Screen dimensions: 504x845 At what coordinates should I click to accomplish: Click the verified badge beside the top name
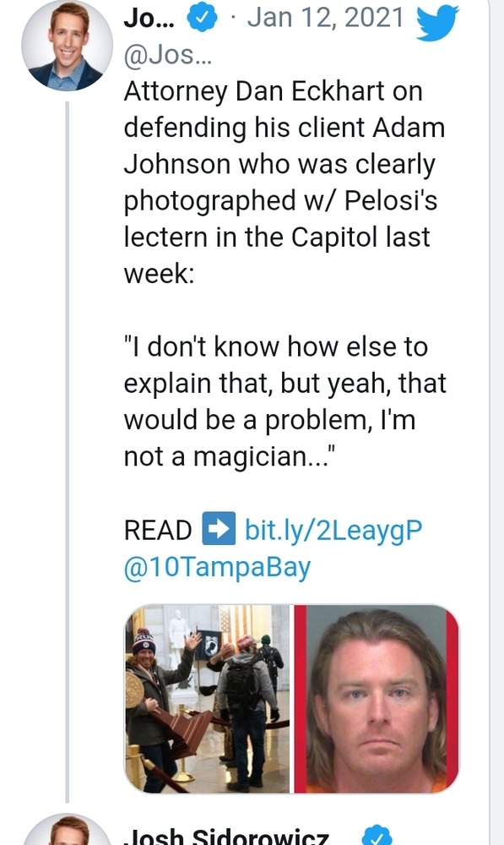(x=202, y=19)
